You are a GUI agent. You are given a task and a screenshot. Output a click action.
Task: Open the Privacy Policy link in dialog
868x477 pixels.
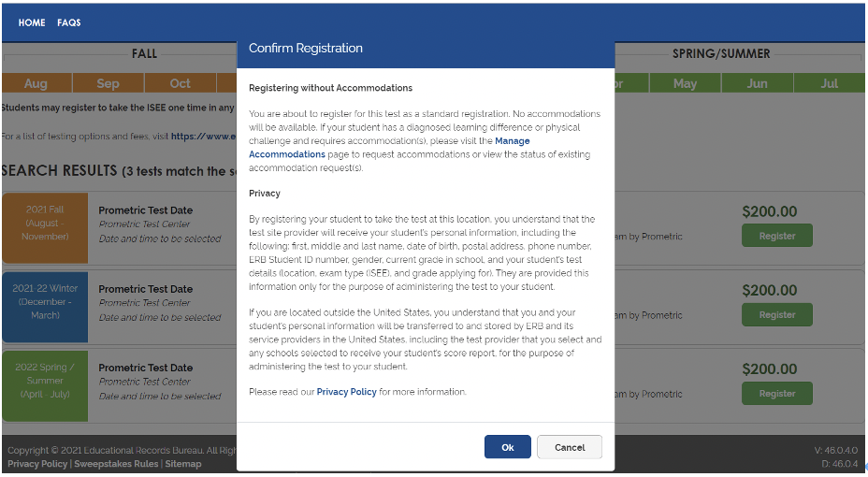[346, 392]
